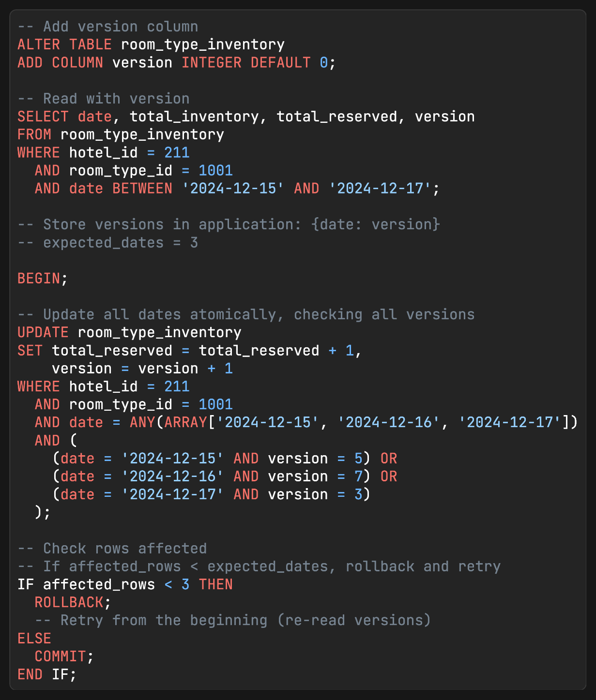Click the ALTER TABLE keyword

click(65, 45)
